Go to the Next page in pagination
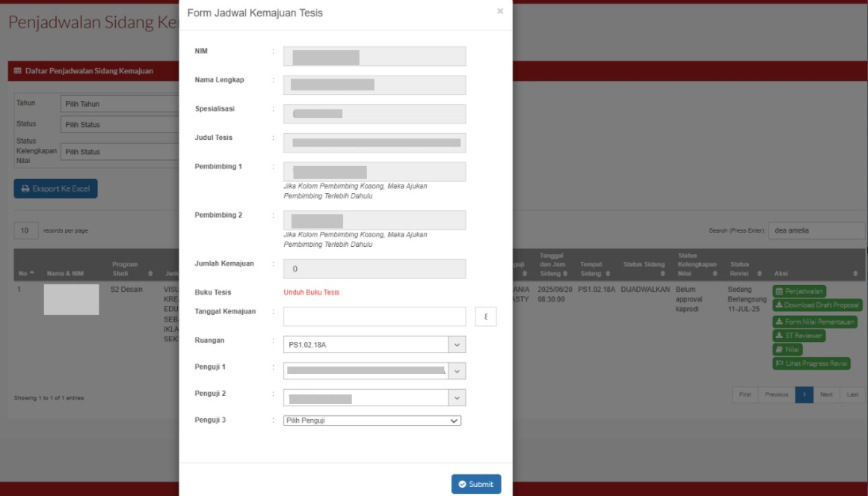 click(x=825, y=395)
